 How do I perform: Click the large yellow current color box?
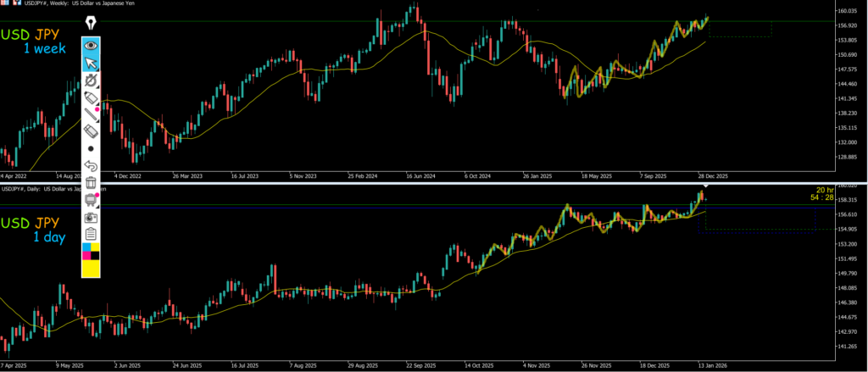click(91, 268)
